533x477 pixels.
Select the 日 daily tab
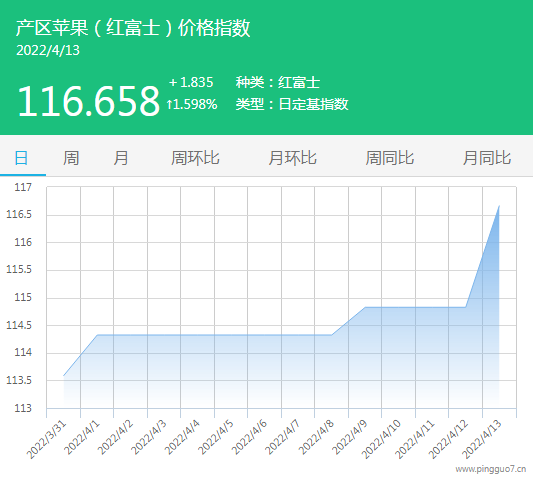tap(21, 158)
